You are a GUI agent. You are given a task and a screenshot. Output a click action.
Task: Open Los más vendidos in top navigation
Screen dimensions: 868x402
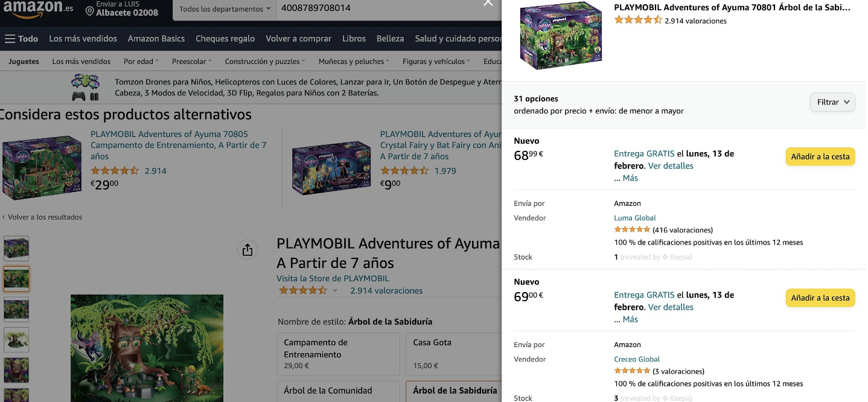83,39
